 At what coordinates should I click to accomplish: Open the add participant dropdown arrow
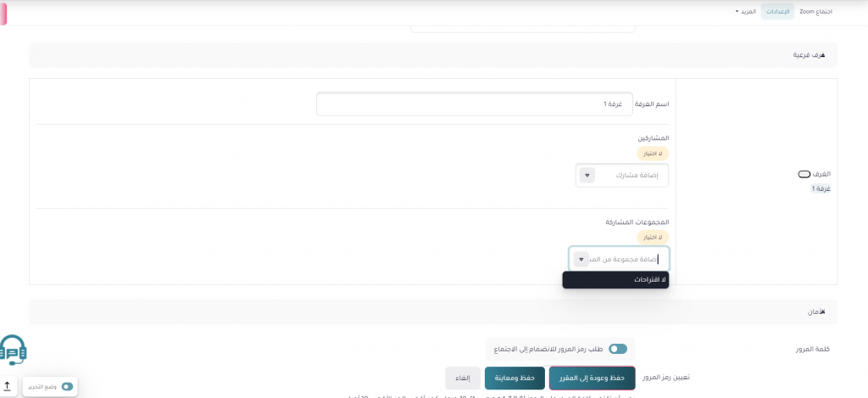tap(587, 176)
